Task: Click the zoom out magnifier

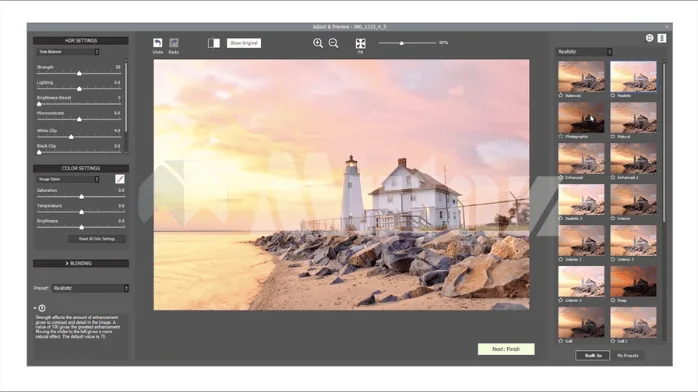Action: [333, 43]
